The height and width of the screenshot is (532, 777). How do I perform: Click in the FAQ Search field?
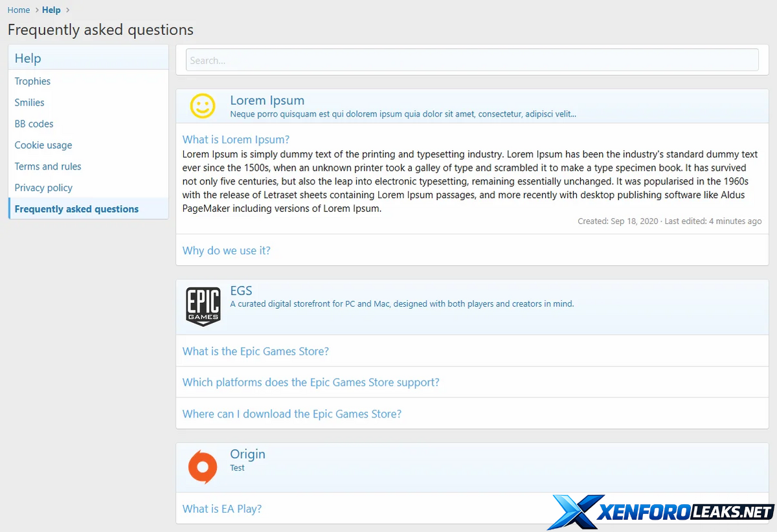click(472, 60)
